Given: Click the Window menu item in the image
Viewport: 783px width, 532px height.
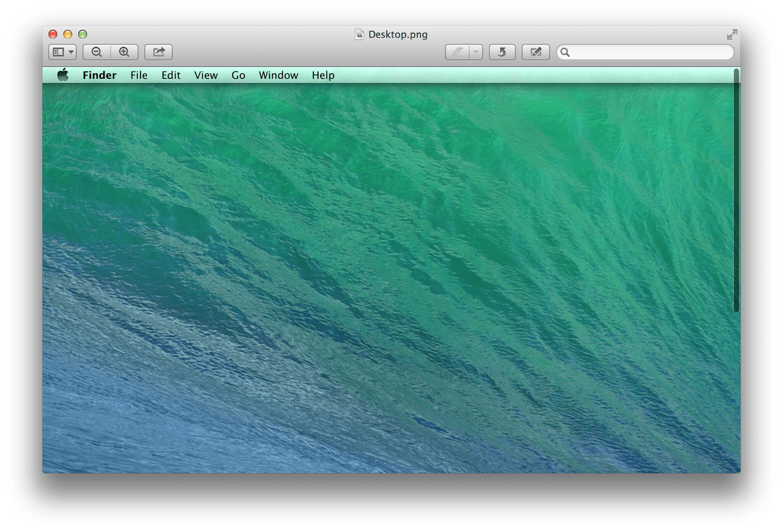Looking at the screenshot, I should (x=278, y=75).
